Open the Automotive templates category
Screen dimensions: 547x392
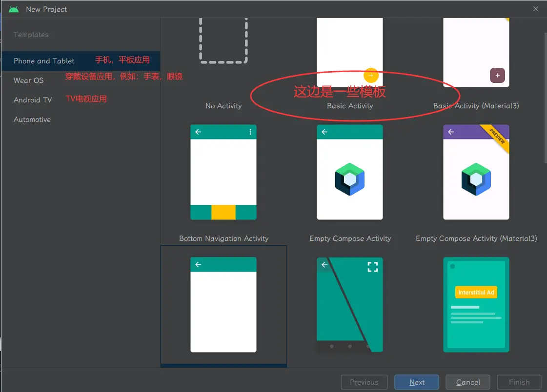tap(32, 119)
